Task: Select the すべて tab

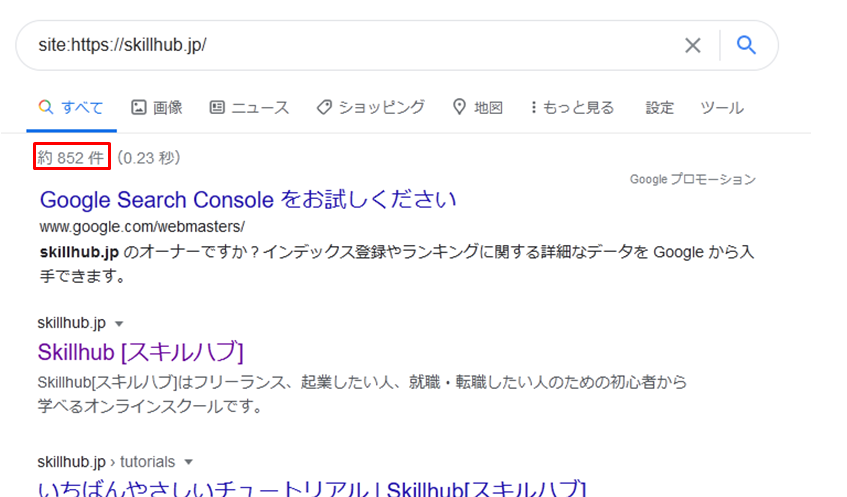Action: click(x=71, y=108)
